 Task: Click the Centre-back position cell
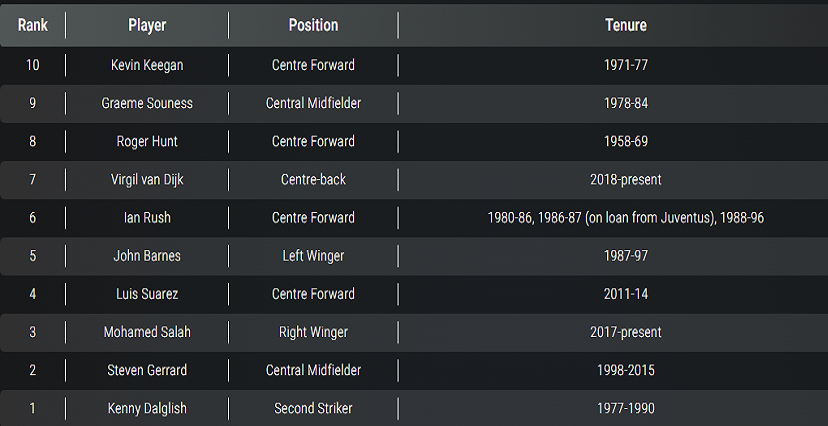313,179
